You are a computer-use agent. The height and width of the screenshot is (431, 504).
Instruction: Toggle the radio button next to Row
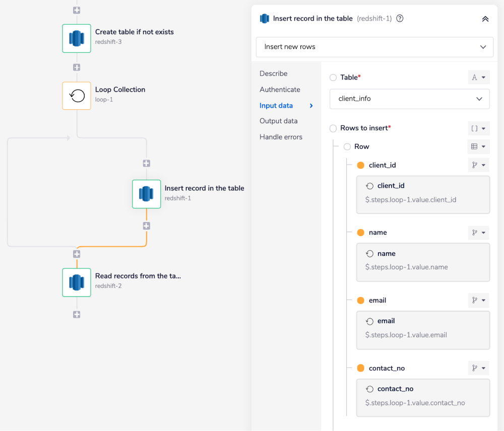coord(347,147)
